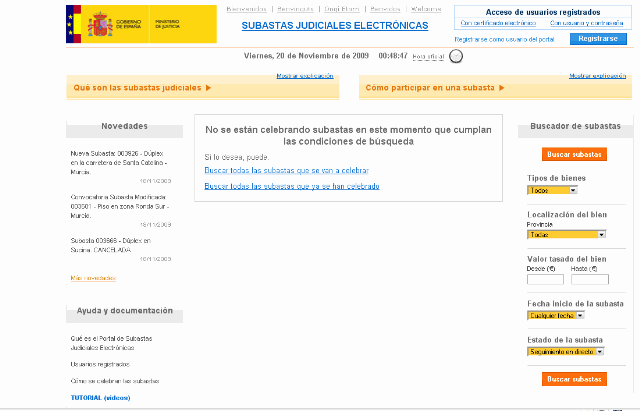Expand the 'Qué son las subastas judiciales' arrow
This screenshot has width=640, height=411.
click(208, 88)
